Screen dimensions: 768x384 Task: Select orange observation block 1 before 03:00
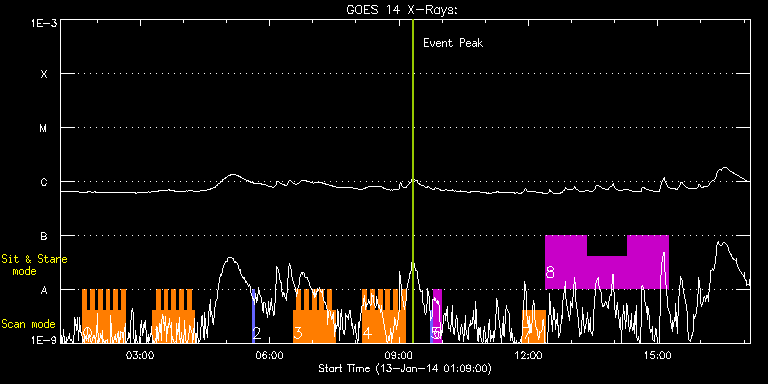pyautogui.click(x=104, y=316)
